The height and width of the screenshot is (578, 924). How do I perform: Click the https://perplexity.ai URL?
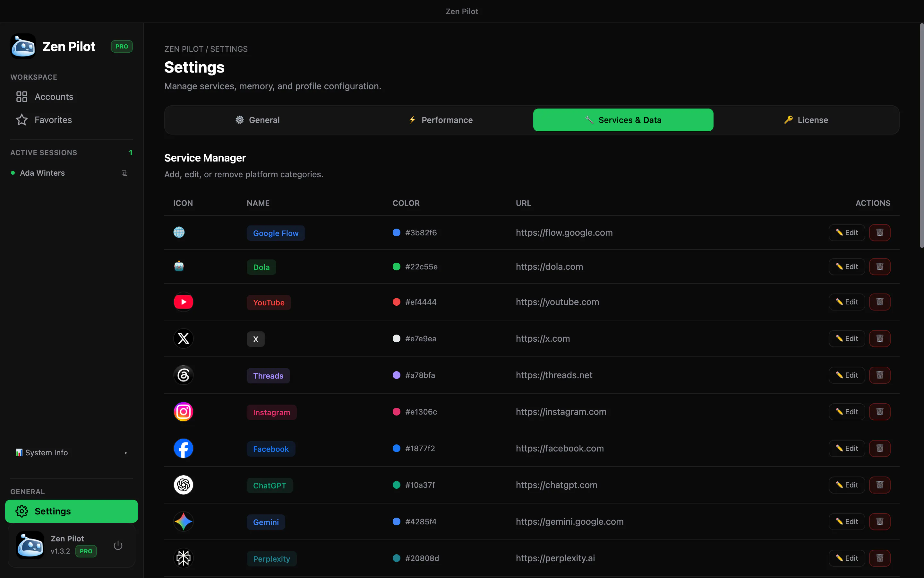[555, 558]
